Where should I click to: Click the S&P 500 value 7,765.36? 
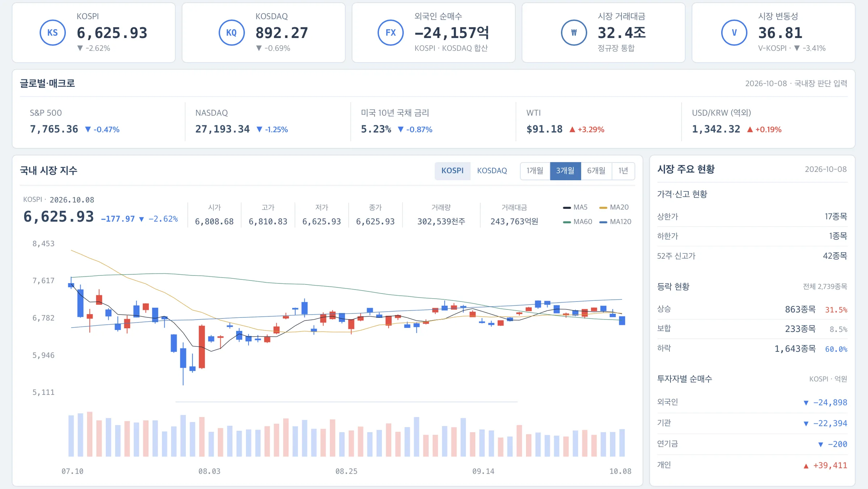[54, 129]
